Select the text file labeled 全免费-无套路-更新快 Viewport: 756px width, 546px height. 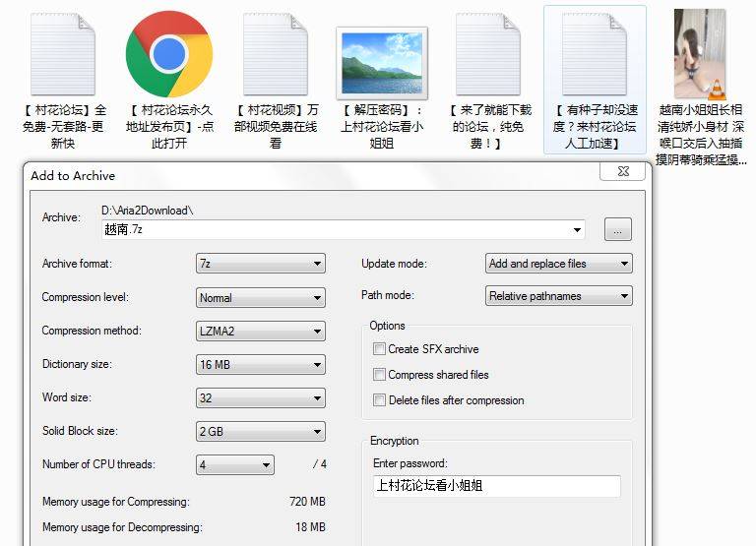[64, 54]
